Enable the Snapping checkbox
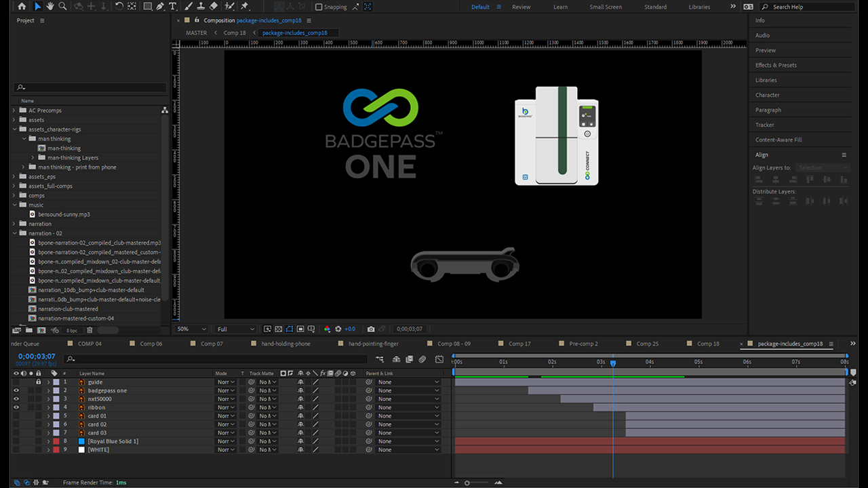Image resolution: width=868 pixels, height=488 pixels. 319,7
